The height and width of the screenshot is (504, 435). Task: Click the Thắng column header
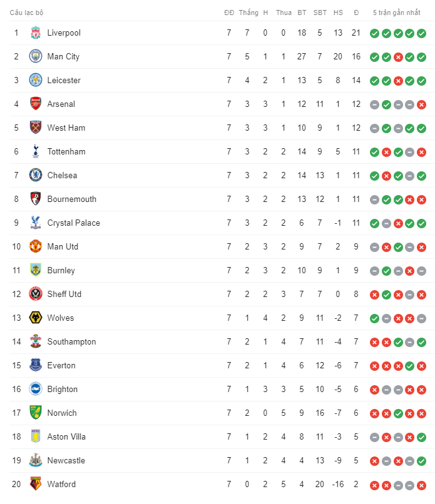(x=248, y=13)
